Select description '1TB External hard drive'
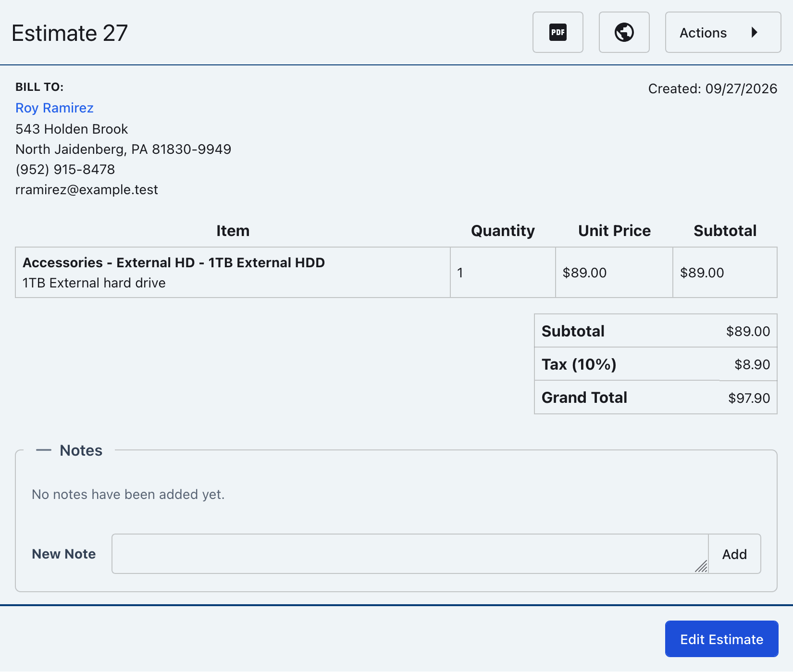The height and width of the screenshot is (672, 793). click(94, 283)
